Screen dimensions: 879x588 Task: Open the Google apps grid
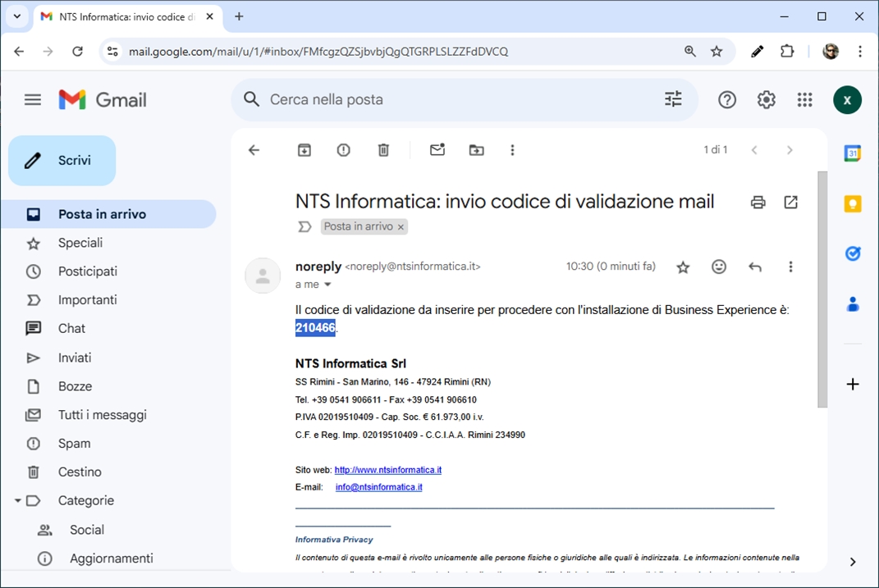pos(804,100)
